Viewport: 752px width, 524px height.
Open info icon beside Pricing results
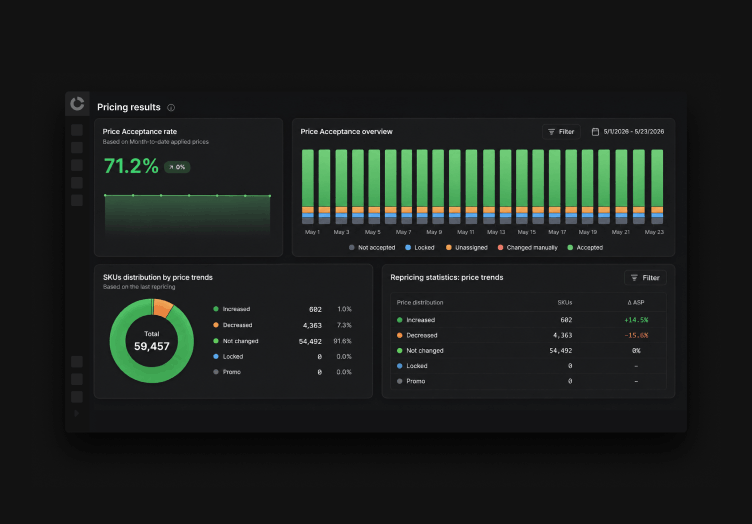(x=171, y=107)
